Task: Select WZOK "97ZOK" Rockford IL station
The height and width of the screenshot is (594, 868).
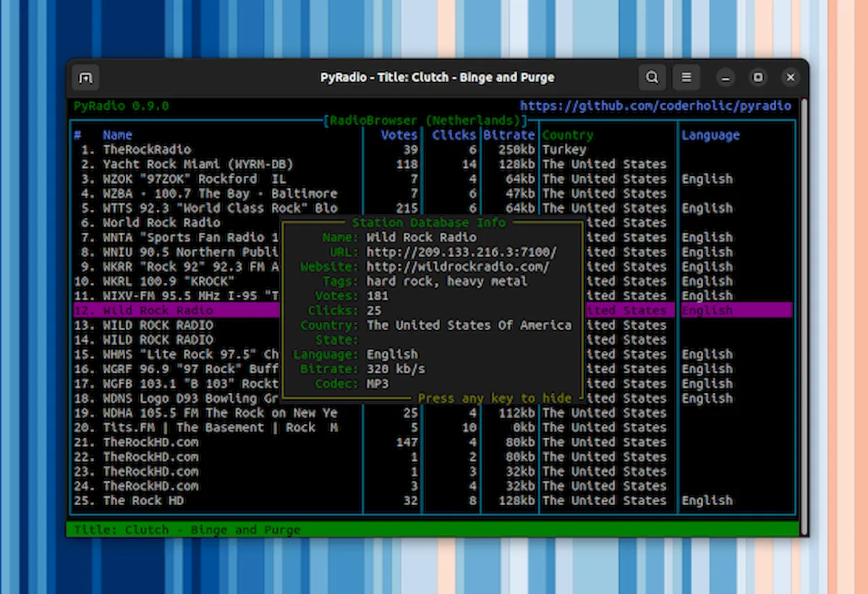Action: (x=433, y=179)
